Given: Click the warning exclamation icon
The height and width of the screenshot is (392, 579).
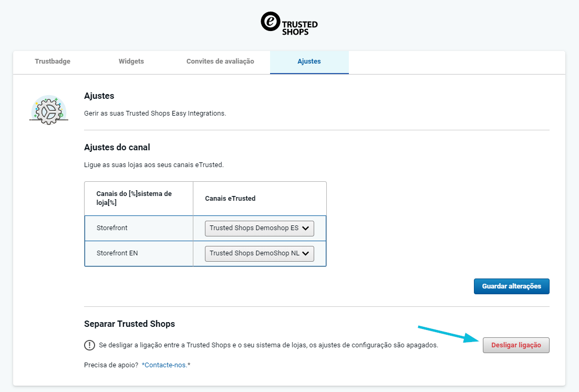Looking at the screenshot, I should point(89,345).
